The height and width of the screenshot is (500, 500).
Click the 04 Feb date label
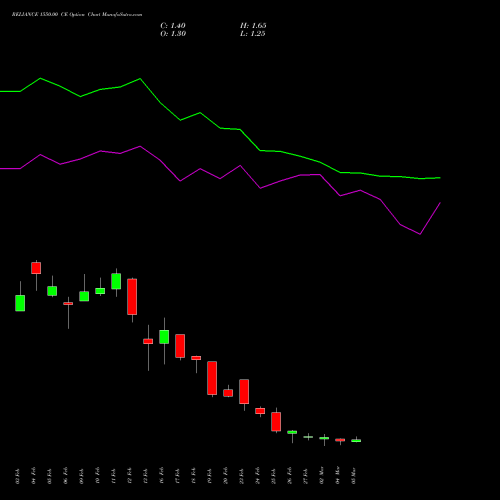click(34, 476)
